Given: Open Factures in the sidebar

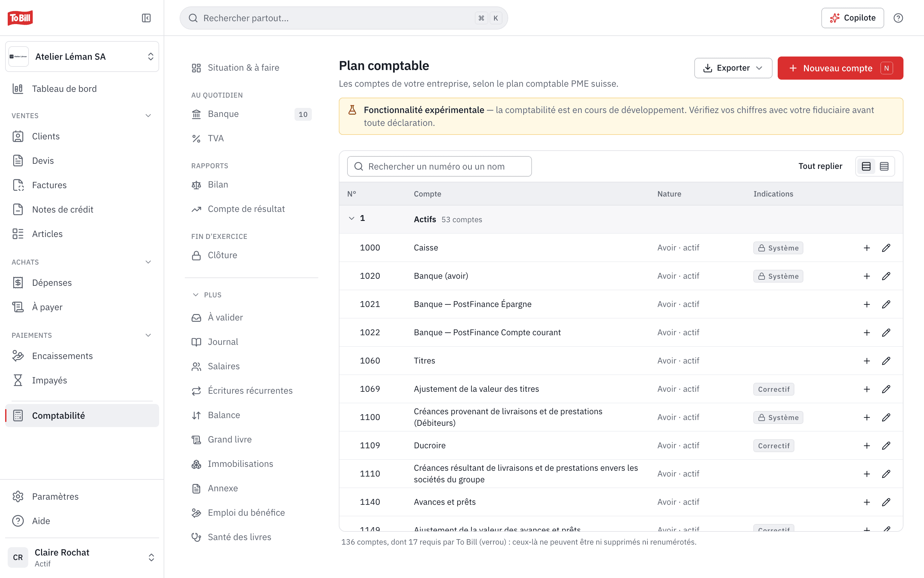Looking at the screenshot, I should pos(82,185).
